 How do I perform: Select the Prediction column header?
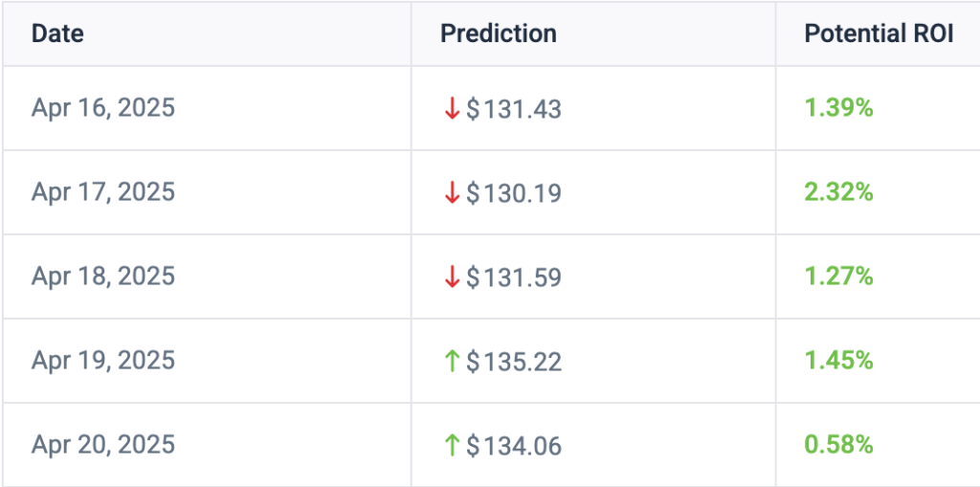point(498,33)
